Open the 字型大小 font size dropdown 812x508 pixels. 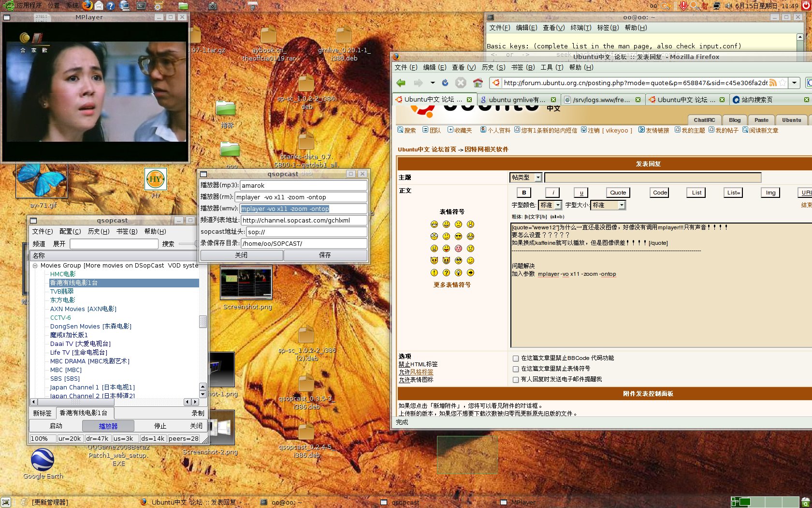tap(609, 205)
